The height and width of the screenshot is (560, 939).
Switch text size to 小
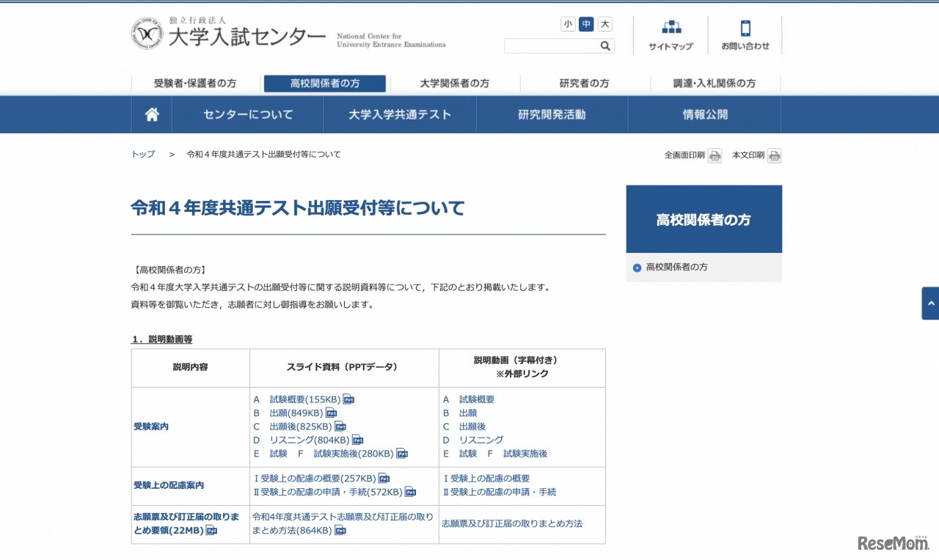pos(568,24)
